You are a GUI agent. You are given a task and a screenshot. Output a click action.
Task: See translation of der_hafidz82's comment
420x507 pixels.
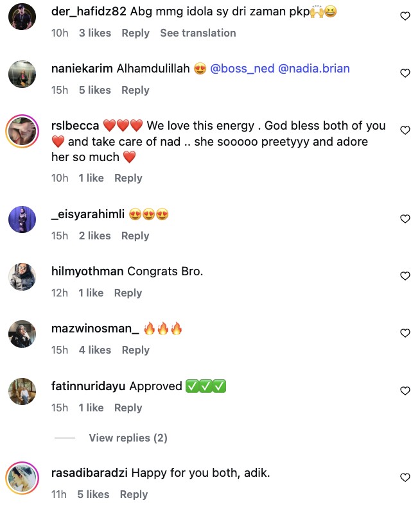click(198, 33)
